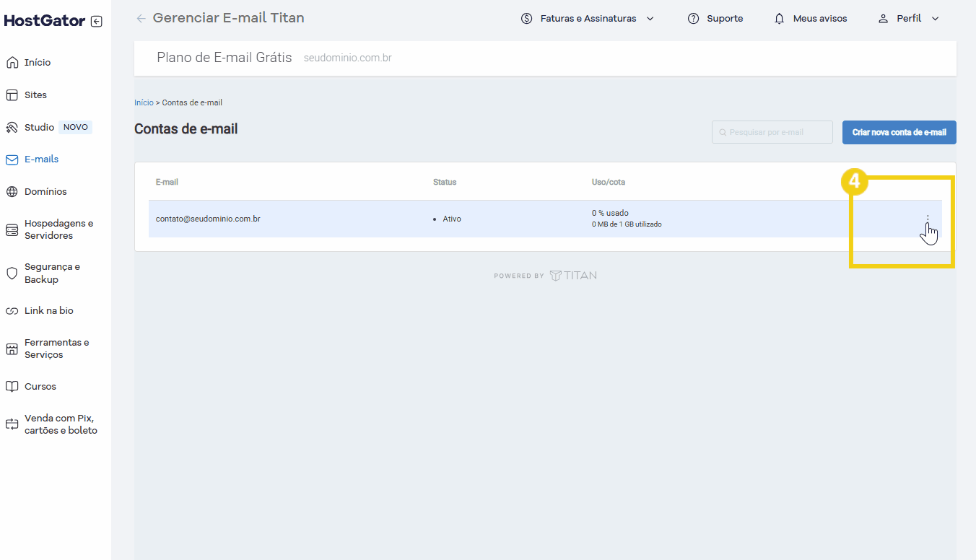Go to Domínios section
The height and width of the screenshot is (560, 976).
(45, 191)
